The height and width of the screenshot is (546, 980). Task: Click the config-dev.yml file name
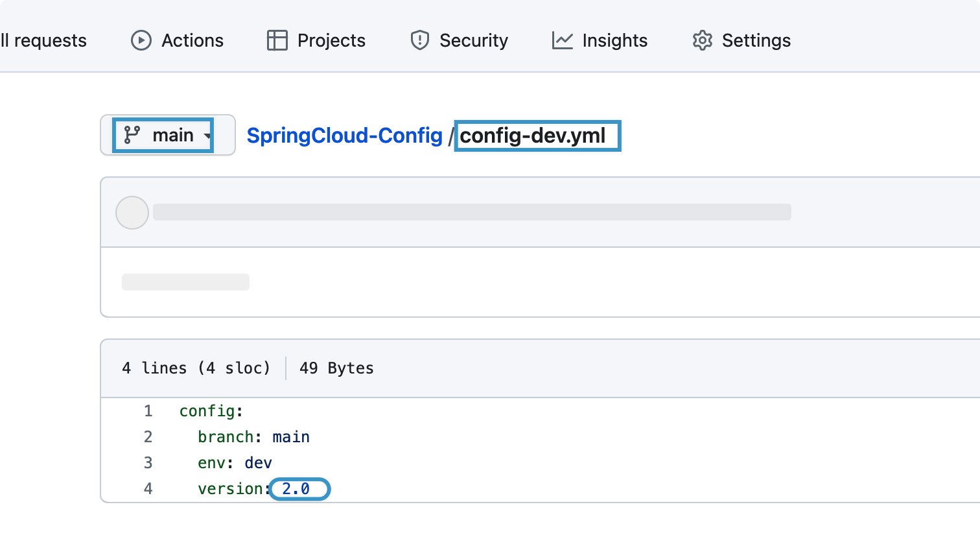click(533, 136)
